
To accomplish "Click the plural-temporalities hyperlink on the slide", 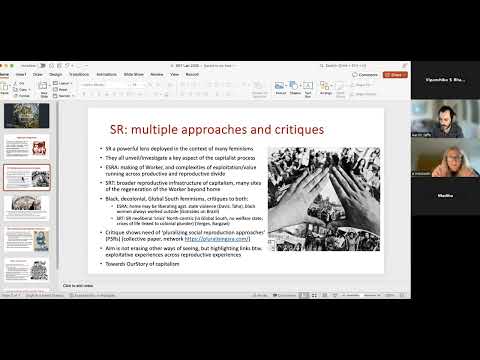I will [217, 239].
